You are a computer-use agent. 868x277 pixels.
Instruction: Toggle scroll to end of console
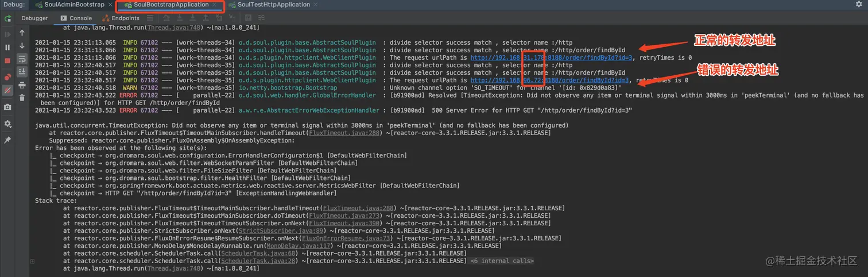(x=22, y=71)
